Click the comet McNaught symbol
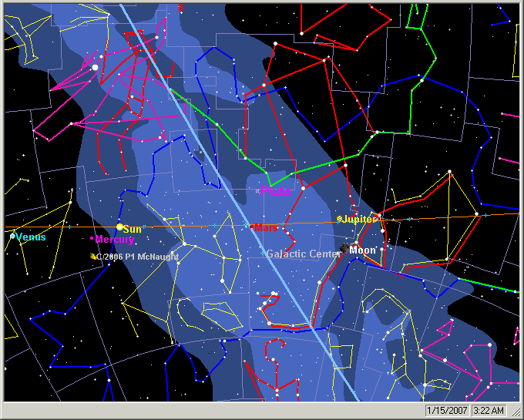Screen dimensions: 524x420 pos(94,257)
